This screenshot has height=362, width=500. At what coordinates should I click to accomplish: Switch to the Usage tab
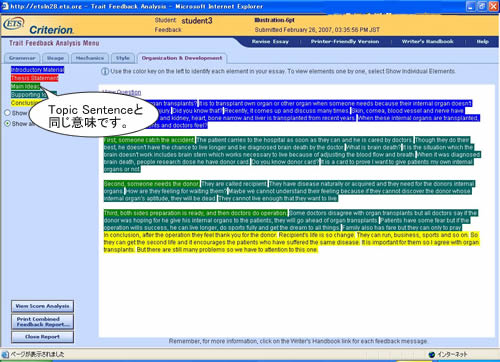point(55,58)
